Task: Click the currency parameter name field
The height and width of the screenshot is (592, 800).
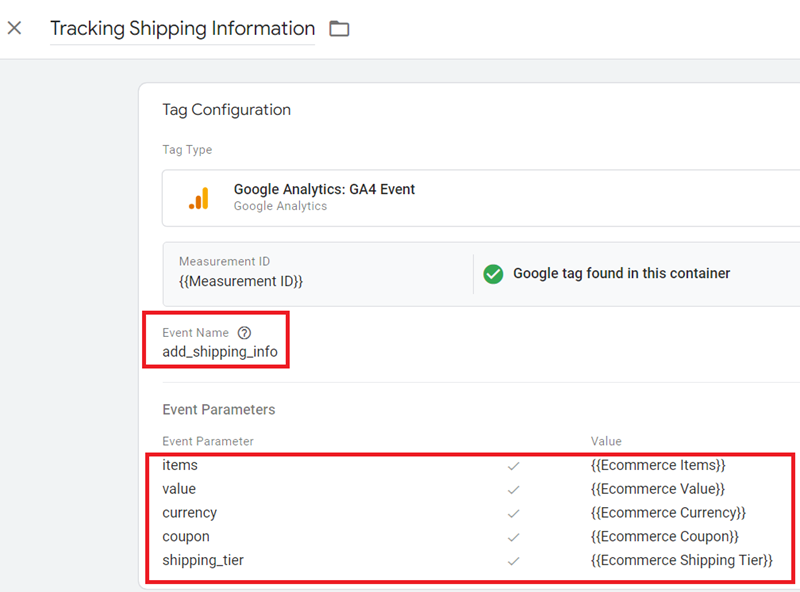Action: click(x=189, y=513)
